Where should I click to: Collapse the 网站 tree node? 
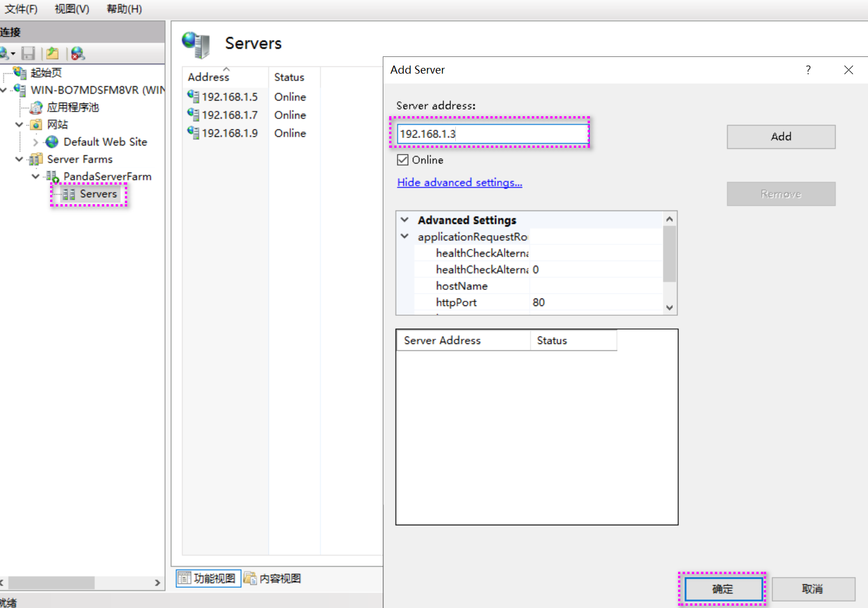click(20, 125)
